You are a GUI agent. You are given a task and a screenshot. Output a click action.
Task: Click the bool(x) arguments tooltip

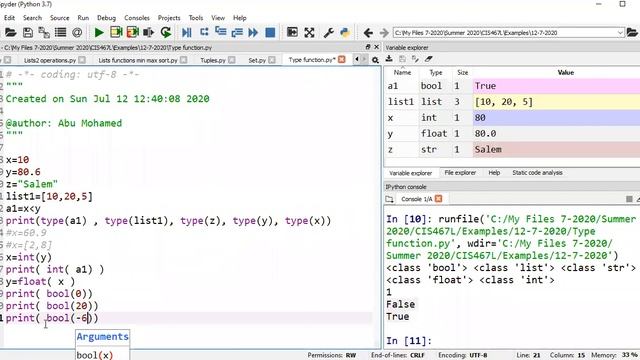click(x=102, y=345)
